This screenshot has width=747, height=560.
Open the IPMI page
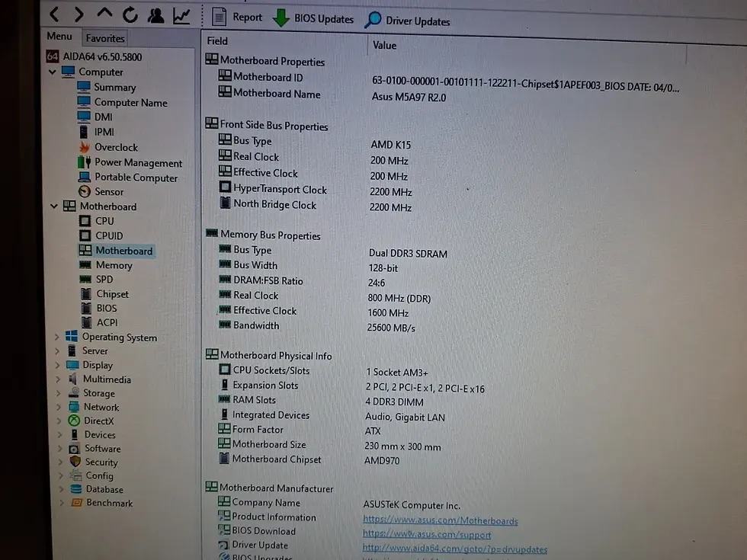(x=96, y=132)
